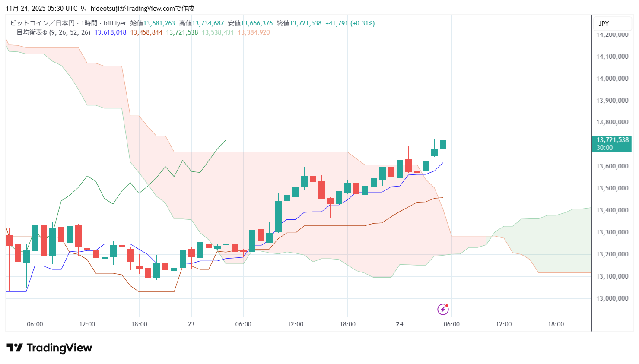Click the bold 24 date marker
The width and height of the screenshot is (639, 364).
[x=400, y=324]
